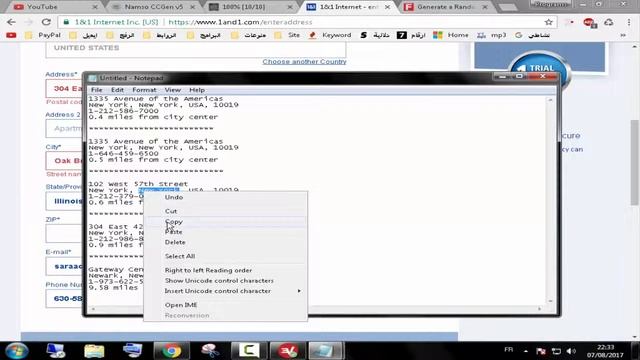Open the Notepad View menu
The image size is (640, 360).
tap(173, 90)
